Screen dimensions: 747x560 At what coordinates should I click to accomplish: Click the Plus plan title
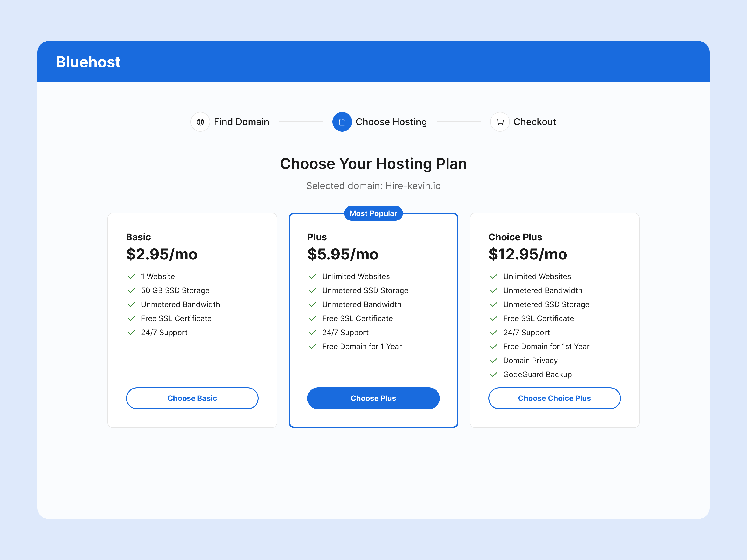pos(317,237)
